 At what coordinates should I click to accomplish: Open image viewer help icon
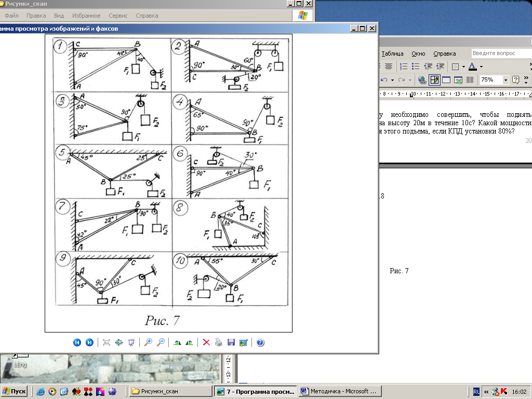click(260, 342)
